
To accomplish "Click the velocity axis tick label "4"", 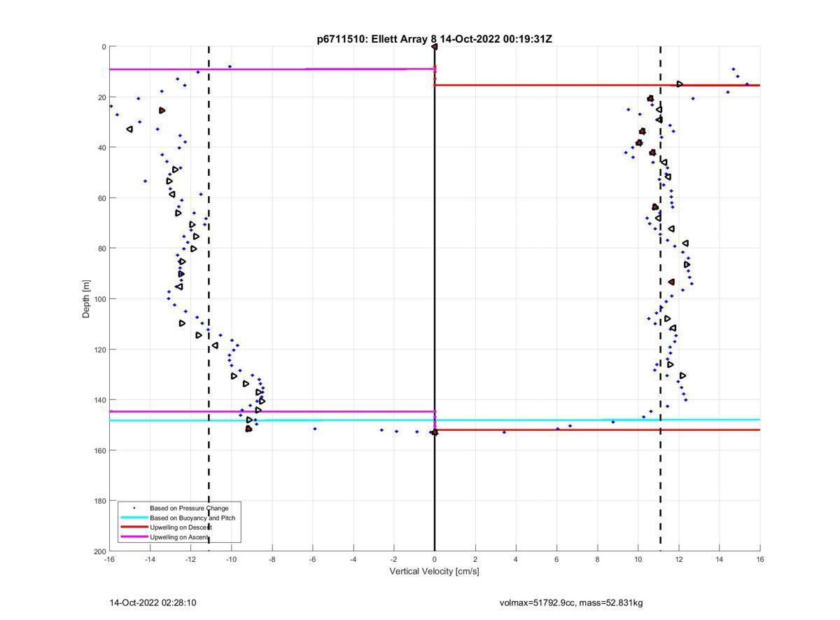I will 516,560.
